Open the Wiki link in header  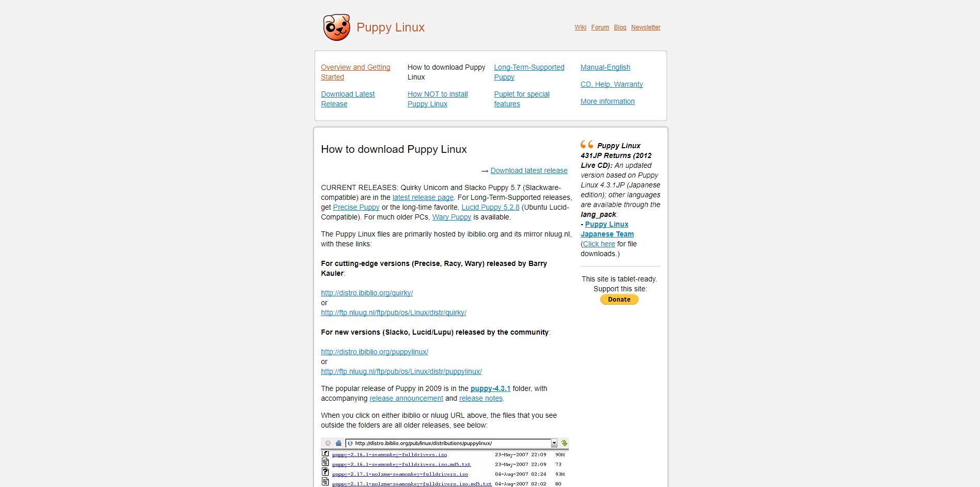[580, 27]
